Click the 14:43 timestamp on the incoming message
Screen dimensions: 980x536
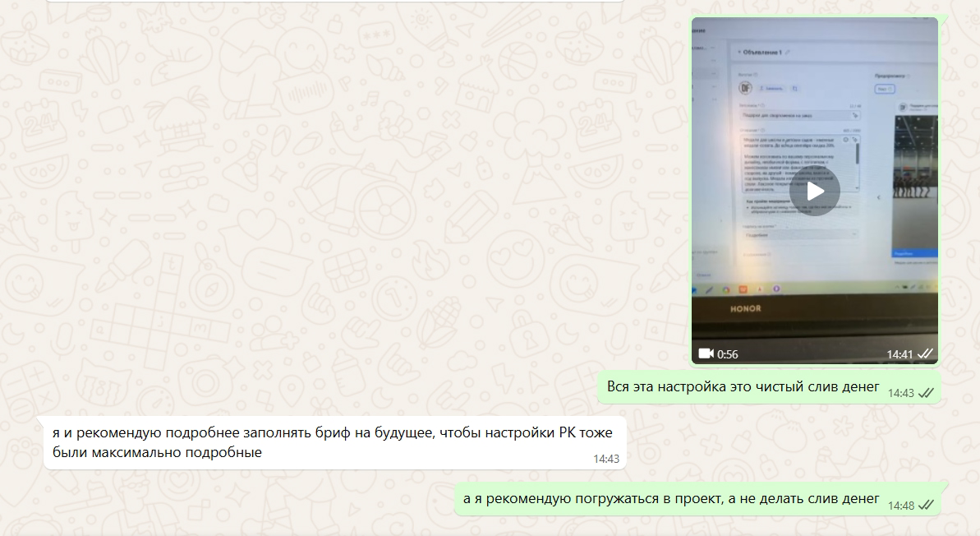pyautogui.click(x=605, y=459)
